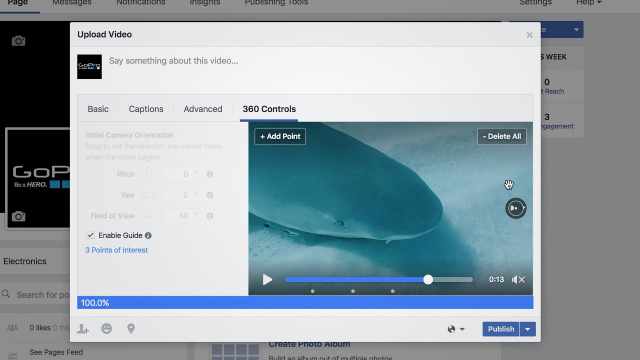This screenshot has height=360, width=640.
Task: Switch to the Captions tab
Action: click(x=146, y=109)
